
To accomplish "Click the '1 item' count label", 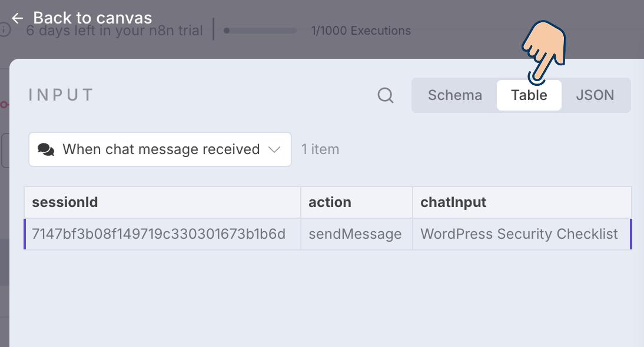I will 320,150.
